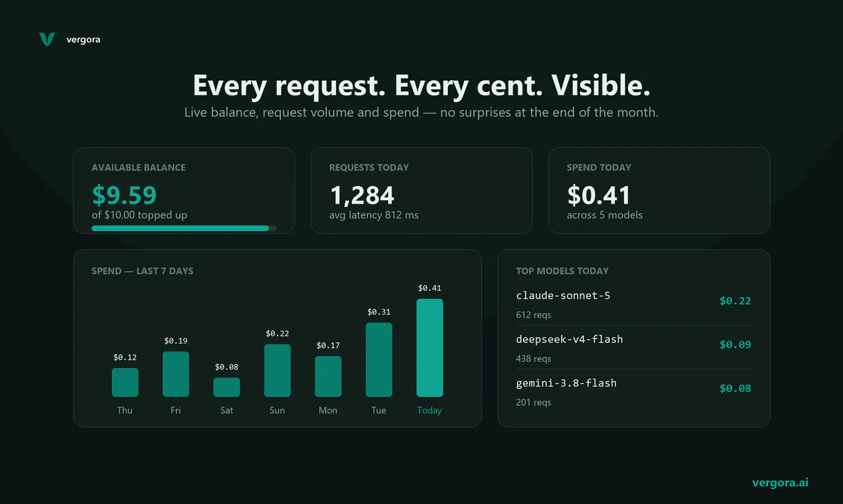Select the claude-sonnet-5 model name

coord(564,296)
